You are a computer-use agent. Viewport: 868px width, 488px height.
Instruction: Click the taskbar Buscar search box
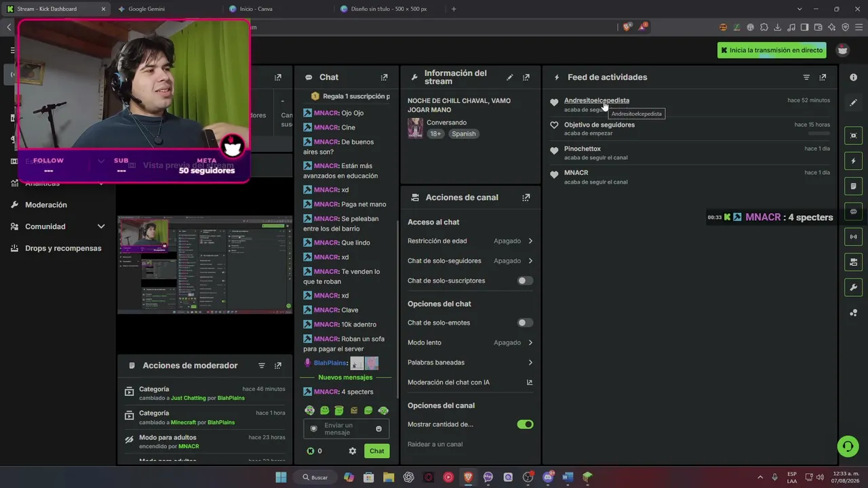click(315, 477)
